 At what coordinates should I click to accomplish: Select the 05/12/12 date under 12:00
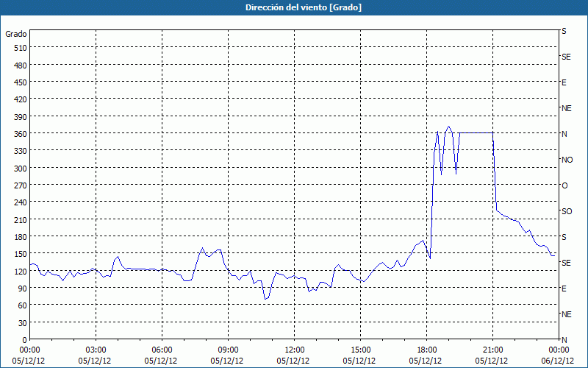click(x=293, y=361)
